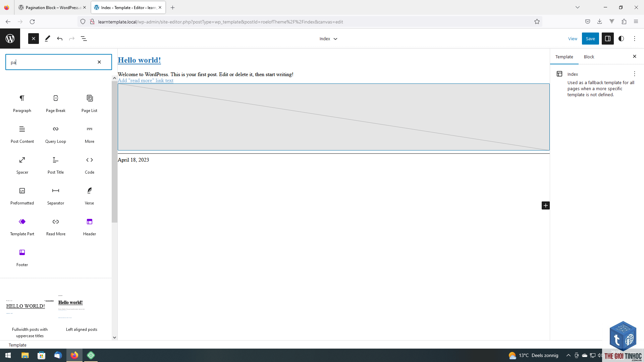Click the address bar URL

pyautogui.click(x=220, y=22)
